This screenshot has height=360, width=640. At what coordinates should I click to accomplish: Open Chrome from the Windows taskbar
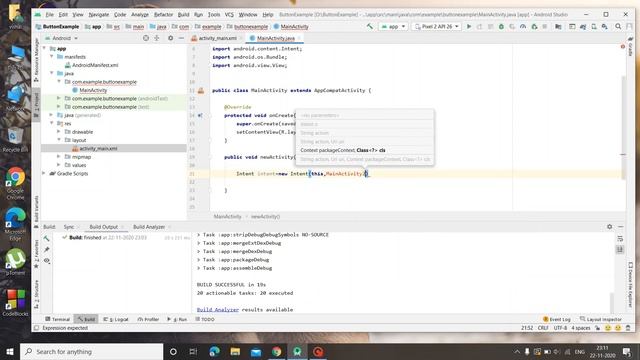point(277,351)
